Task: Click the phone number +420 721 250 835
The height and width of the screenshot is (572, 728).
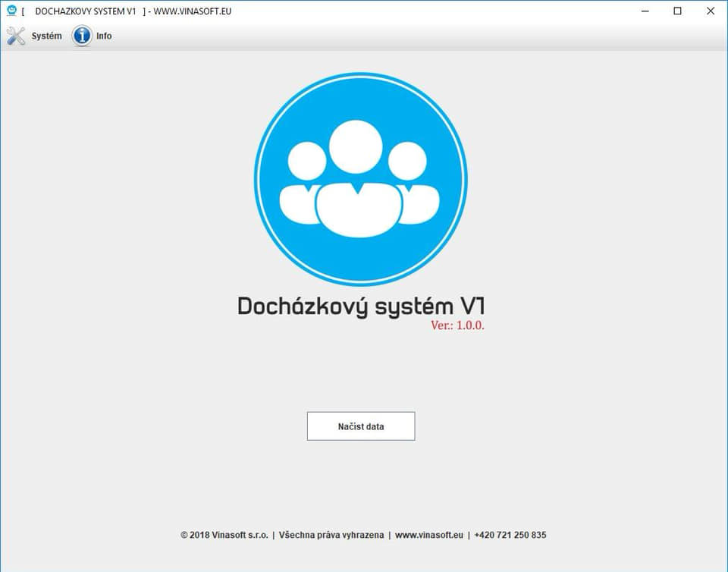Action: tap(510, 535)
